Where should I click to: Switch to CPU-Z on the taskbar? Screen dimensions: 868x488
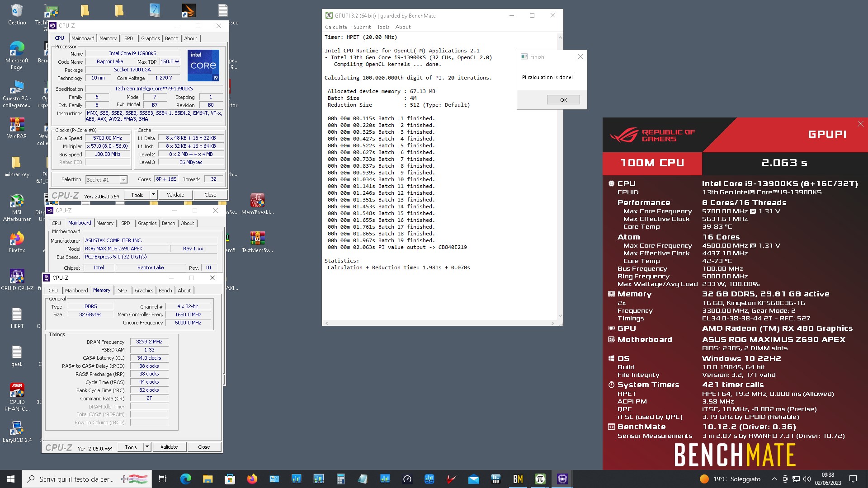pyautogui.click(x=562, y=479)
